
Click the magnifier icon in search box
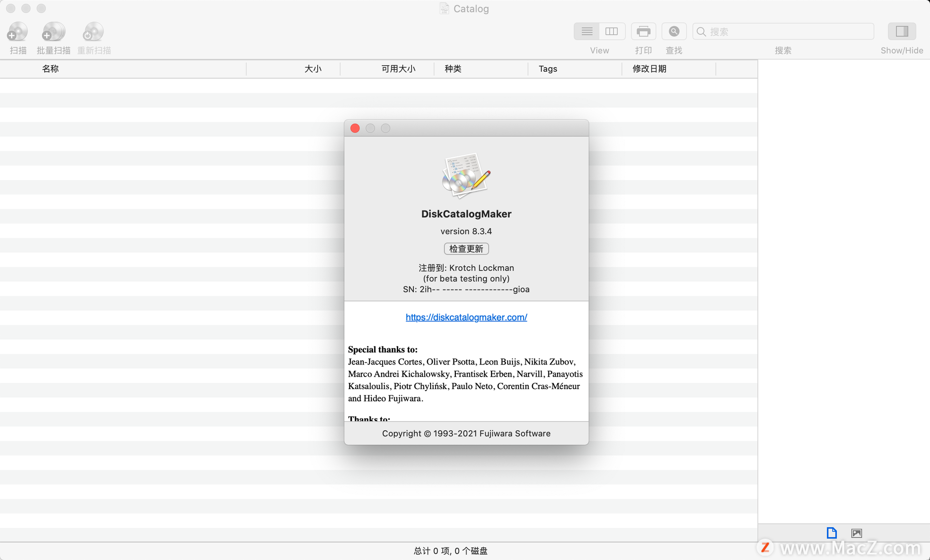coord(701,31)
